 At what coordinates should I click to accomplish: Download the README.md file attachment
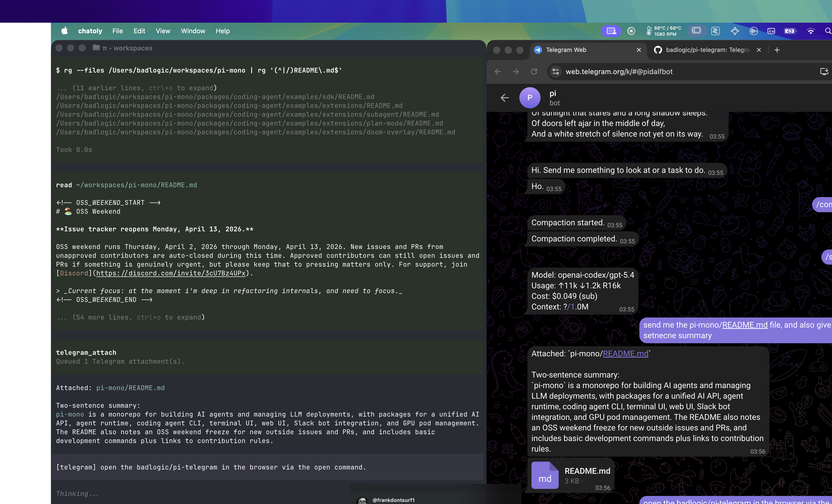[x=545, y=475]
